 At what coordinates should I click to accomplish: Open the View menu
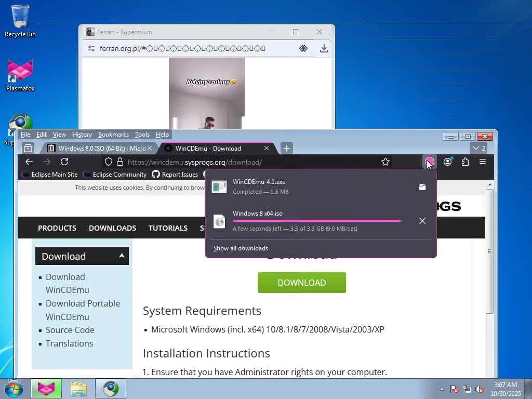click(x=59, y=135)
